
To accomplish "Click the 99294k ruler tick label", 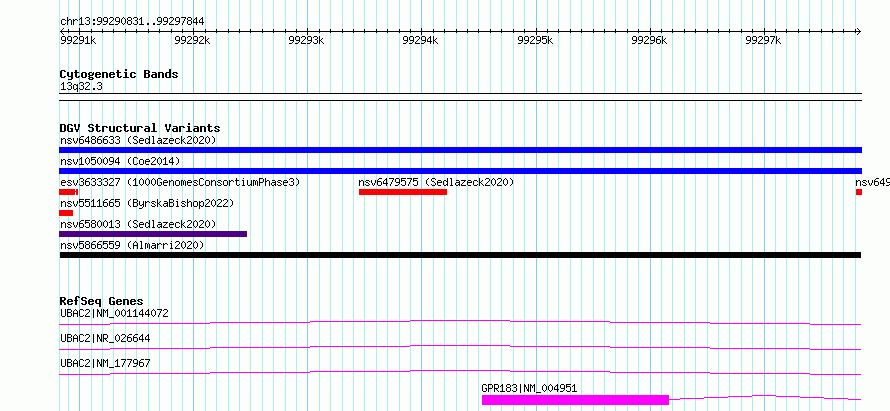I will click(420, 40).
